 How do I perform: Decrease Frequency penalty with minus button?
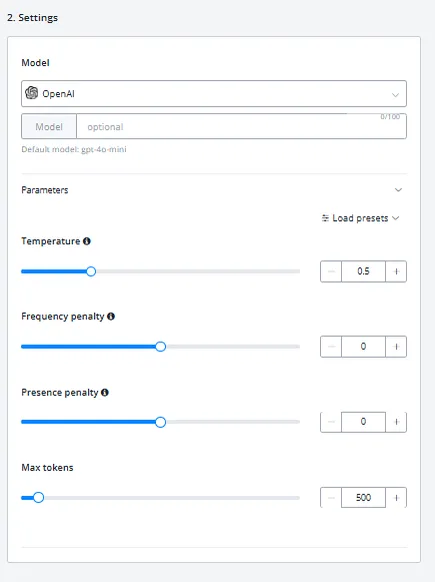(x=331, y=347)
